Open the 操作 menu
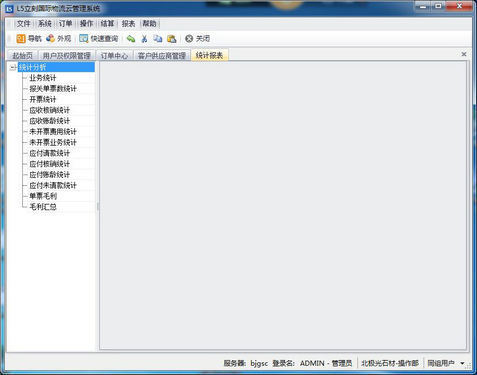This screenshot has width=477, height=375. tap(86, 24)
